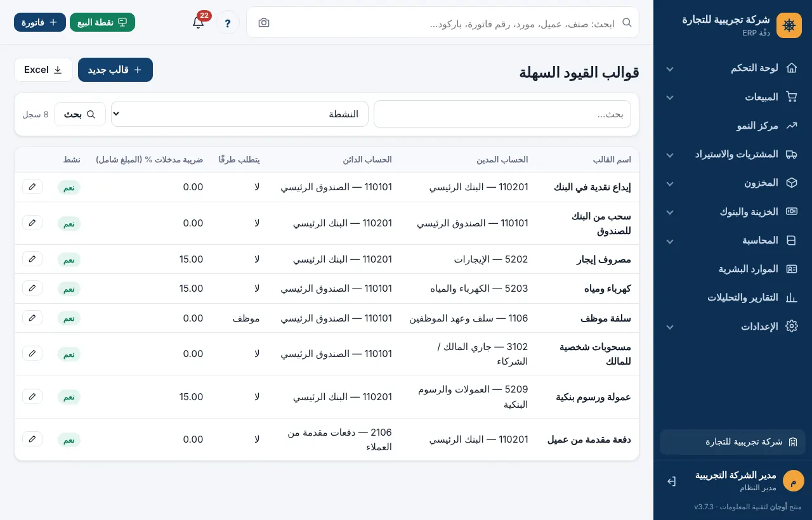Click the bar chart icon for التقارير والتحليلات
This screenshot has width=812, height=520.
791,297
